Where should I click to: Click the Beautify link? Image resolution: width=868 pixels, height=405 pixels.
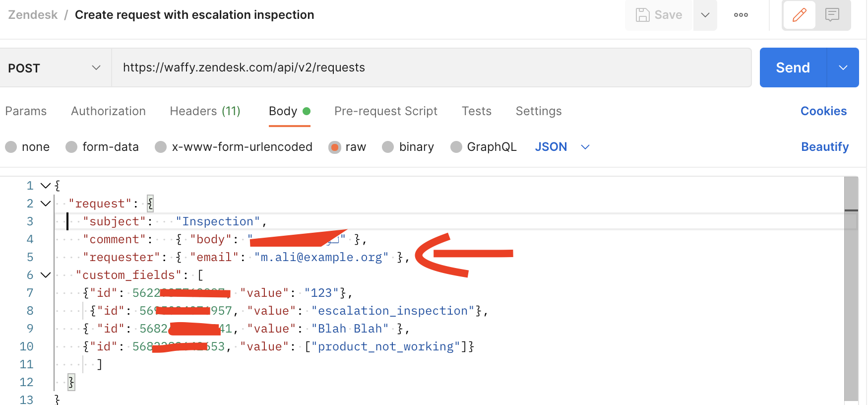click(x=824, y=147)
